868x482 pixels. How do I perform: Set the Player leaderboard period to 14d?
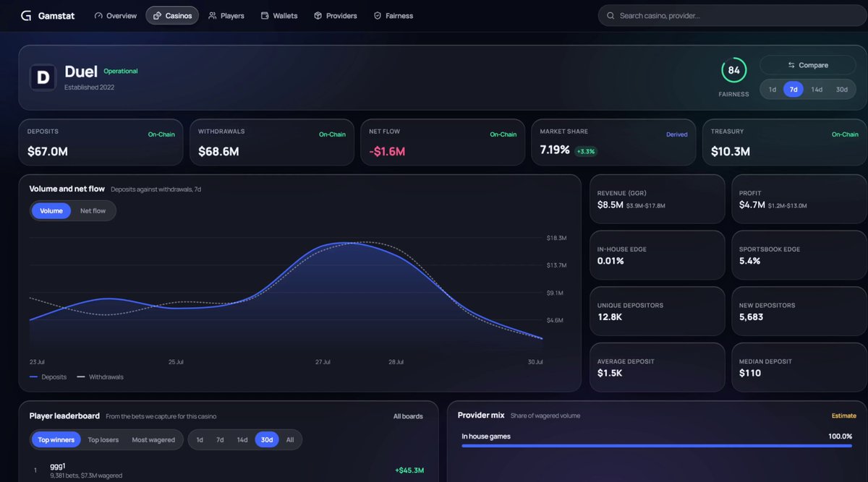[242, 439]
